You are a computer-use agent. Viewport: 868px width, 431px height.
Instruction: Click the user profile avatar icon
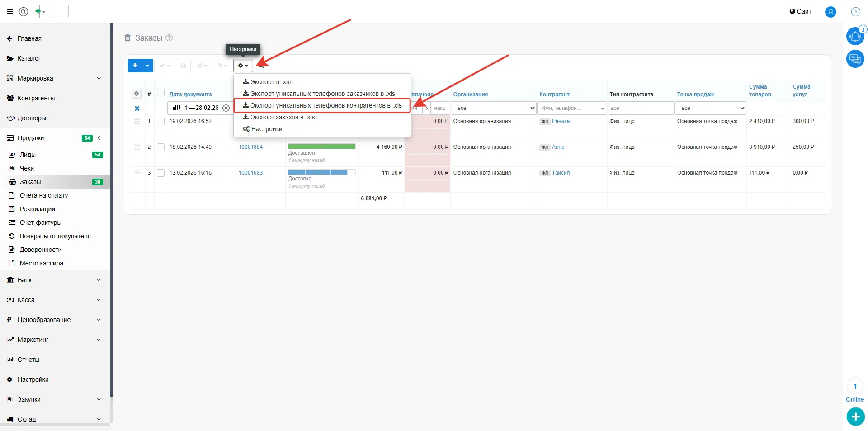pyautogui.click(x=830, y=12)
